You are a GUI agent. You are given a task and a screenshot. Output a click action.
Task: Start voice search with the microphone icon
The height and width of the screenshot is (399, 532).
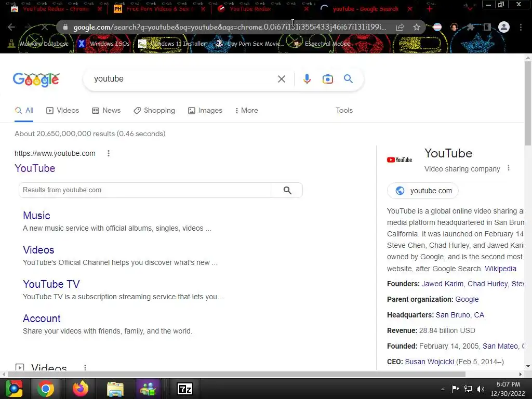click(x=307, y=79)
